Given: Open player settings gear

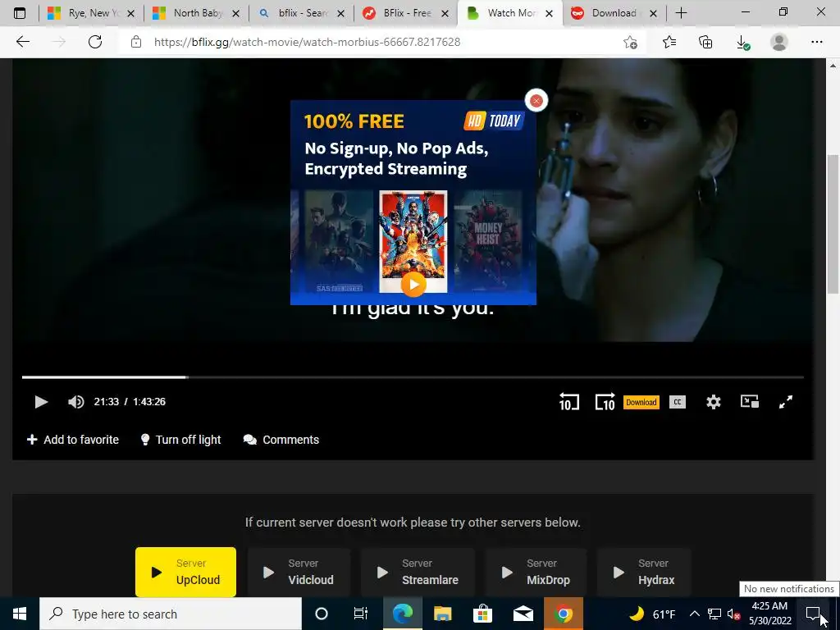Looking at the screenshot, I should point(713,402).
